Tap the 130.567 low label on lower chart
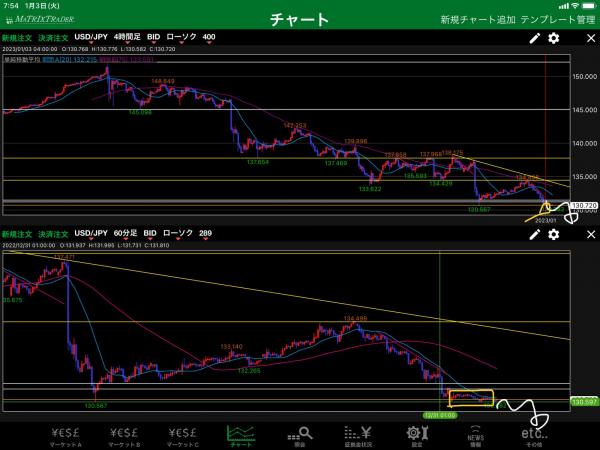Image resolution: width=600 pixels, height=450 pixels. 96,406
